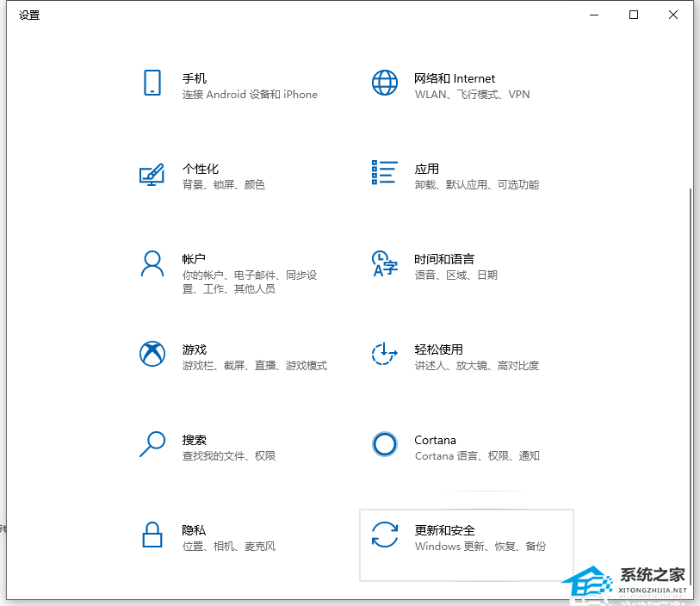Click the 帐户 user account icon
700x606 pixels.
coord(152,264)
